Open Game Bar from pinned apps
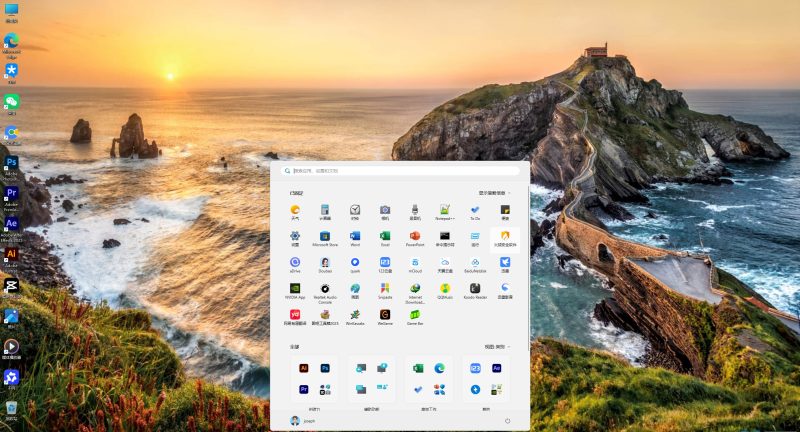The width and height of the screenshot is (800, 432). point(415,315)
